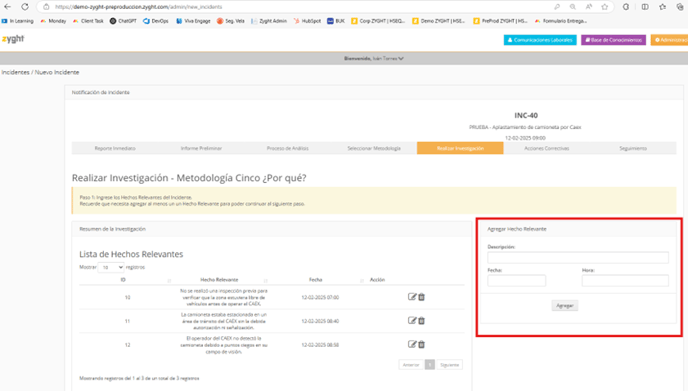The height and width of the screenshot is (391, 688).
Task: Open the split screen icon
Action: pyautogui.click(x=645, y=7)
